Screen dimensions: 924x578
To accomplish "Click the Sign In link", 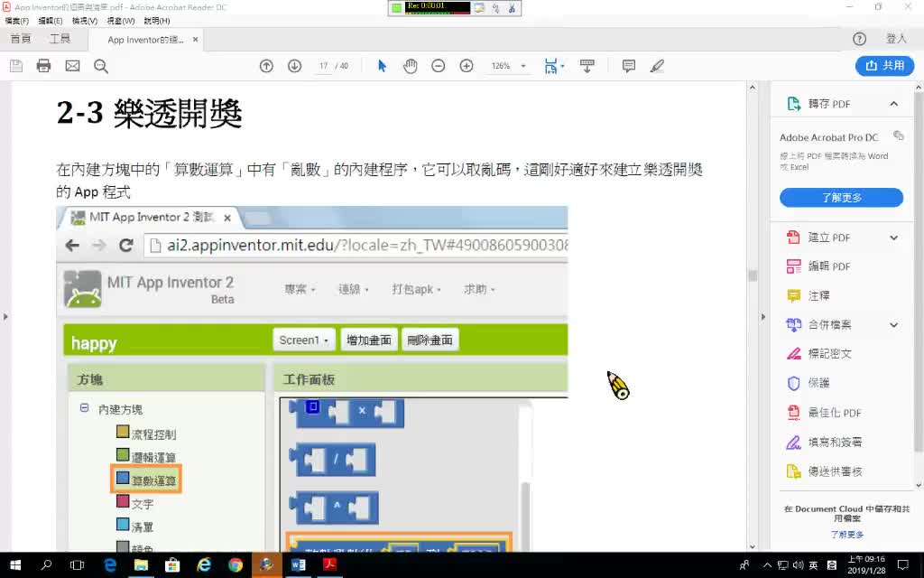I will (896, 39).
